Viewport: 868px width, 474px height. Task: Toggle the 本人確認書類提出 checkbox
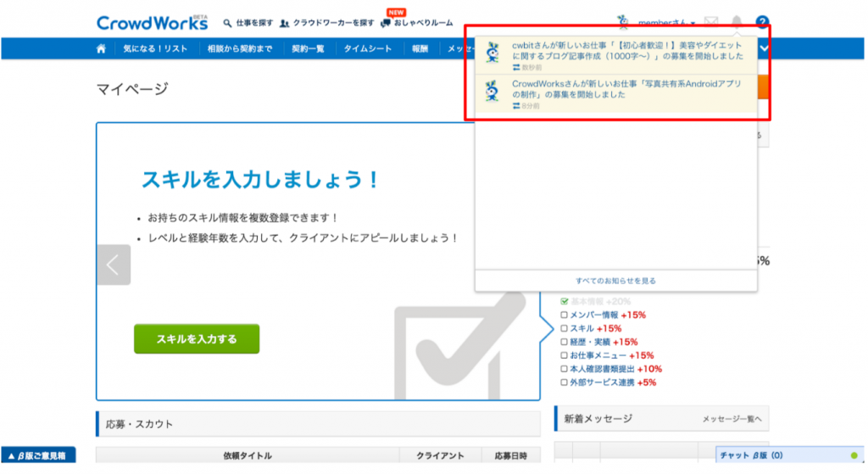(x=565, y=369)
